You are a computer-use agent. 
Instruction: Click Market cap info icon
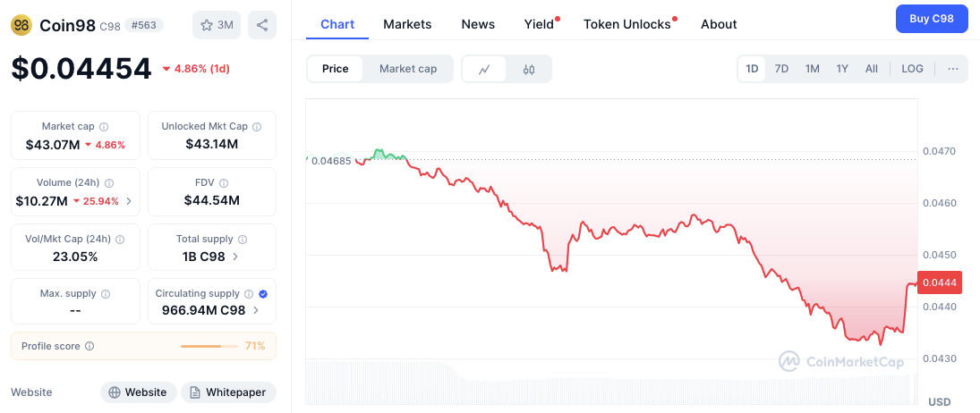[104, 127]
